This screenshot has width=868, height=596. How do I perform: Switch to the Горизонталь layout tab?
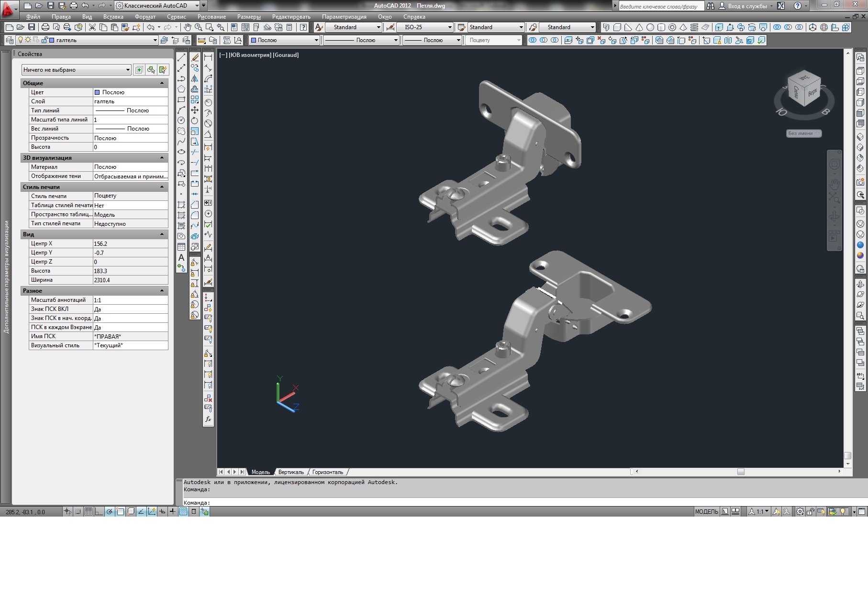pyautogui.click(x=328, y=472)
